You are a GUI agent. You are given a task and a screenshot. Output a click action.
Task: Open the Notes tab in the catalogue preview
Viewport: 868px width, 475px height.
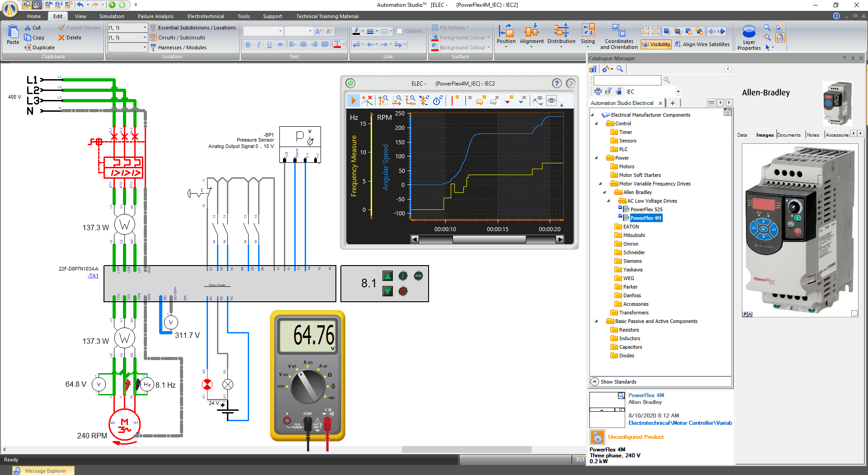click(814, 134)
